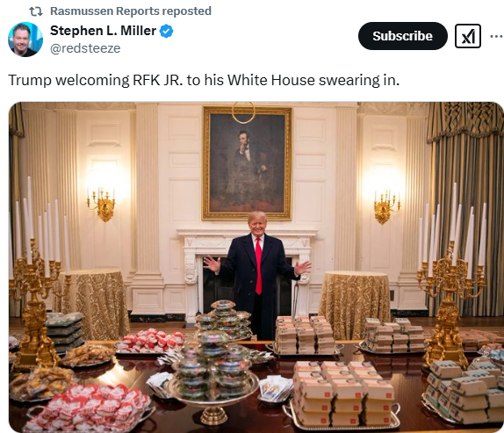Click the glowing wall sconce left of portrait
Viewport: 504px width, 433px height.
[101, 203]
